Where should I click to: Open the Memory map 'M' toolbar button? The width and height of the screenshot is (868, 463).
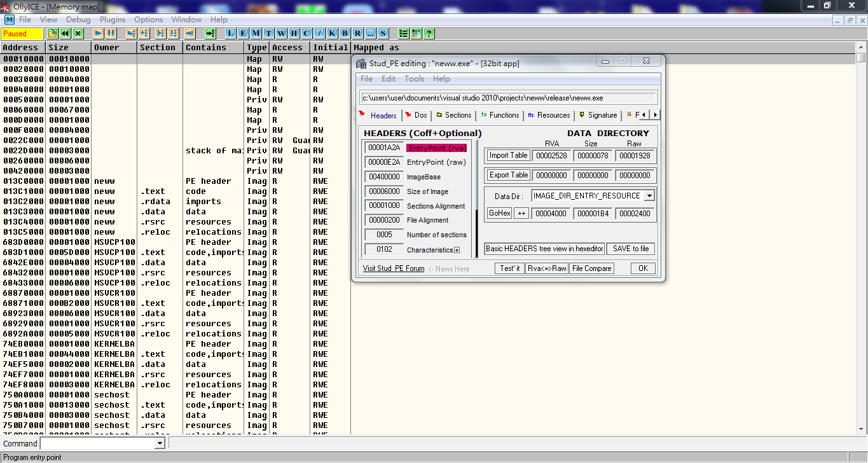pyautogui.click(x=255, y=33)
